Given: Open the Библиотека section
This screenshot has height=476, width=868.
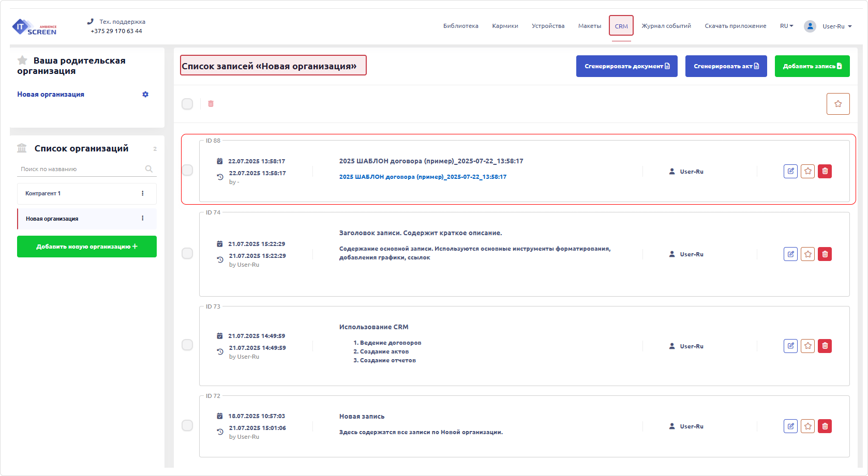Looking at the screenshot, I should click(460, 25).
